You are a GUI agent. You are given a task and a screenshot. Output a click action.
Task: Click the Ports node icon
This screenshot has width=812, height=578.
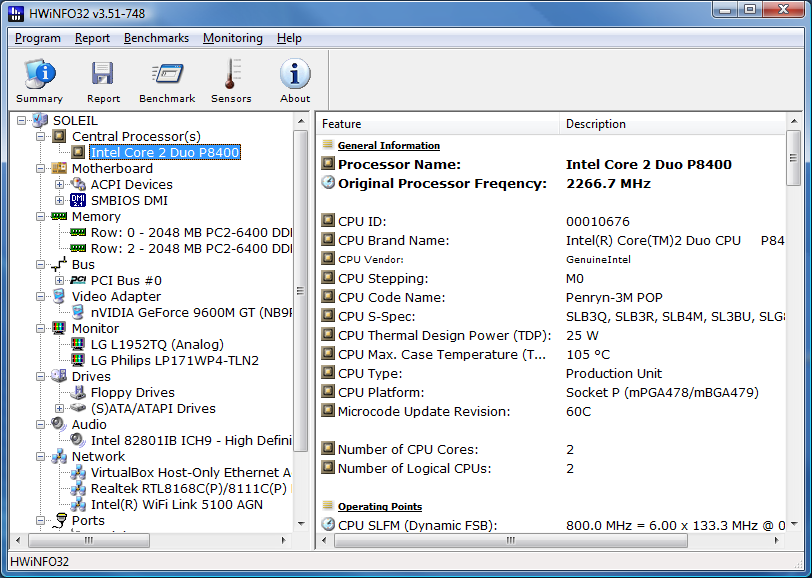(59, 520)
